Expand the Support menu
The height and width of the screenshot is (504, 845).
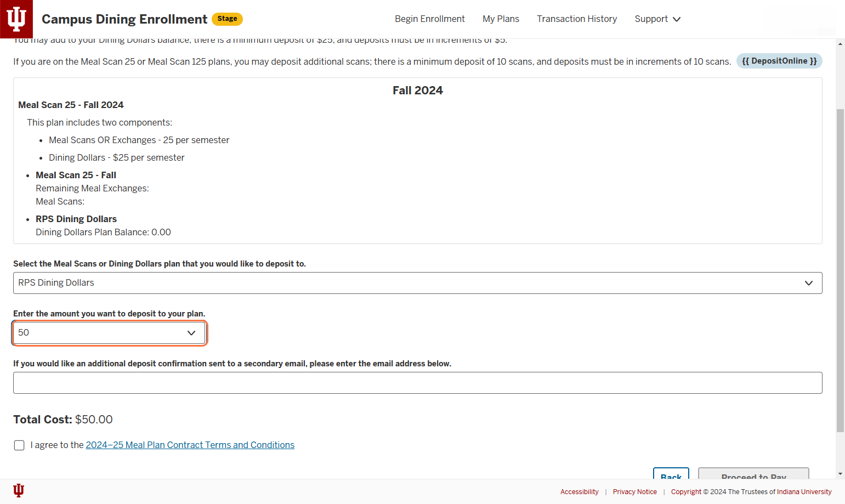coord(657,19)
